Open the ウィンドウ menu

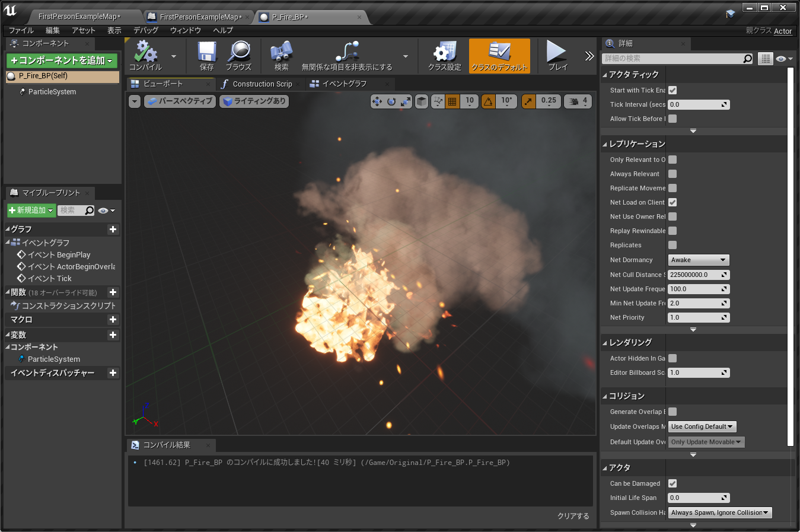tap(185, 30)
